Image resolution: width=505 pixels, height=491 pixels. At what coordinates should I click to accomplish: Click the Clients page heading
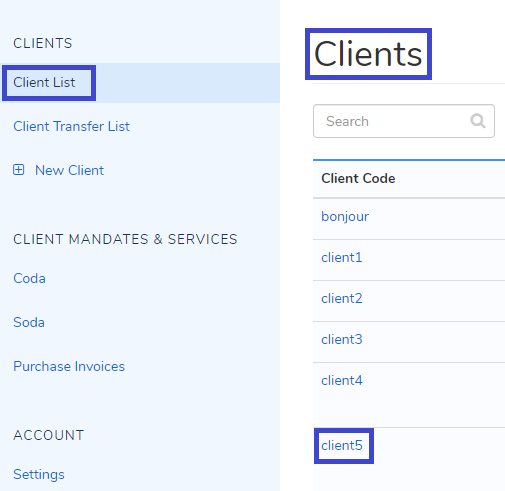pos(368,54)
